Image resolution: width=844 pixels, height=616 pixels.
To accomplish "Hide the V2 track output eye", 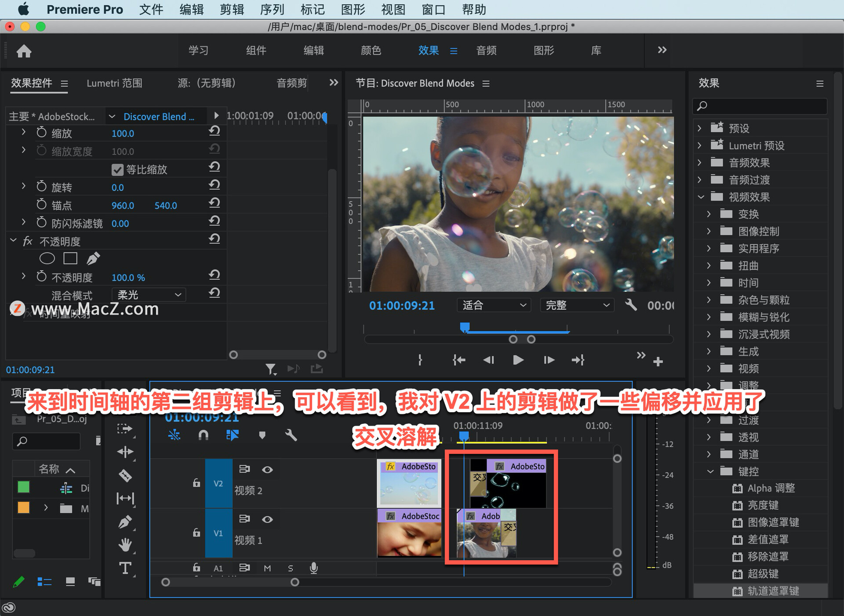I will 267,470.
